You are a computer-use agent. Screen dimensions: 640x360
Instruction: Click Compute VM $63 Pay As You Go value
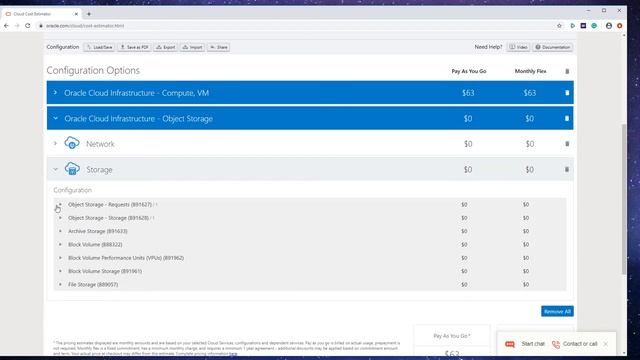[468, 93]
